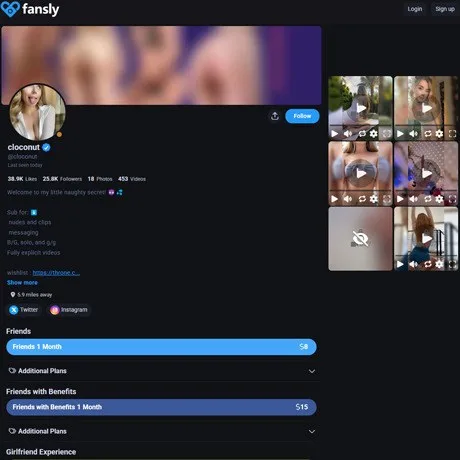This screenshot has height=460, width=460.
Task: Expand Additional Plans under Friends with Benefits
Action: (x=162, y=431)
